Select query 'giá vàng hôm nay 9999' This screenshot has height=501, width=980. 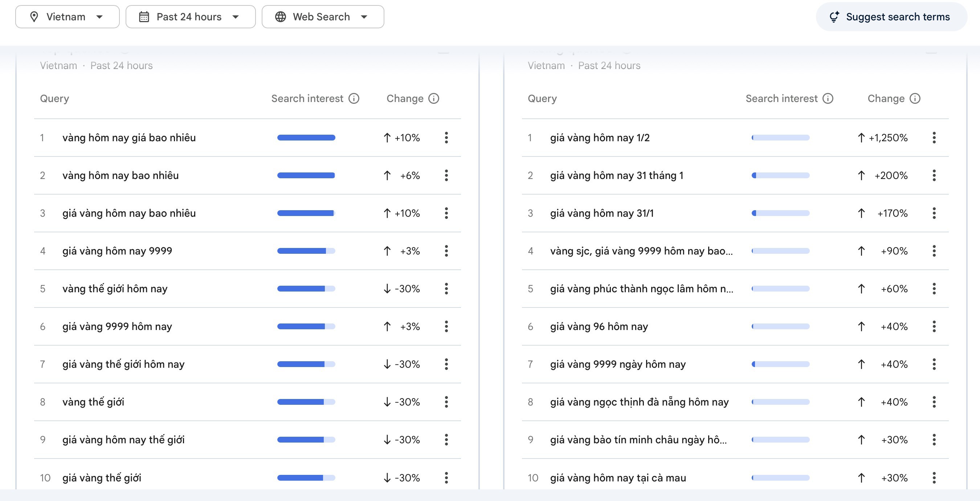pyautogui.click(x=117, y=251)
